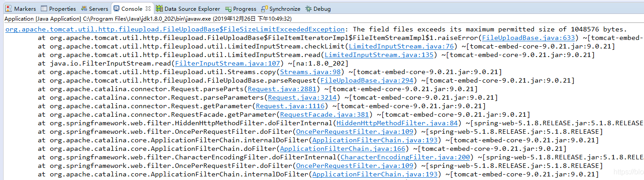Image resolution: width=644 pixels, height=180 pixels.
Task: Jump to LimitedInputStream.java:135 source link
Action: [379, 55]
